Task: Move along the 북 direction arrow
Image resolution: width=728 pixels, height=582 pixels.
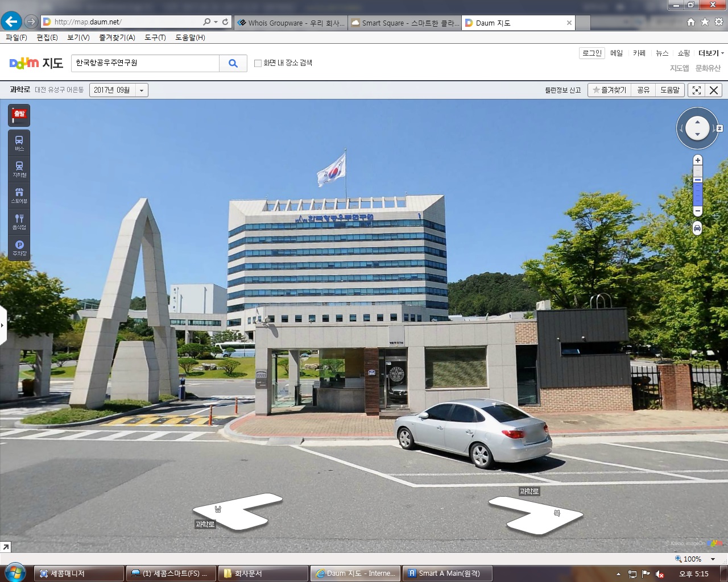Action: tap(536, 515)
